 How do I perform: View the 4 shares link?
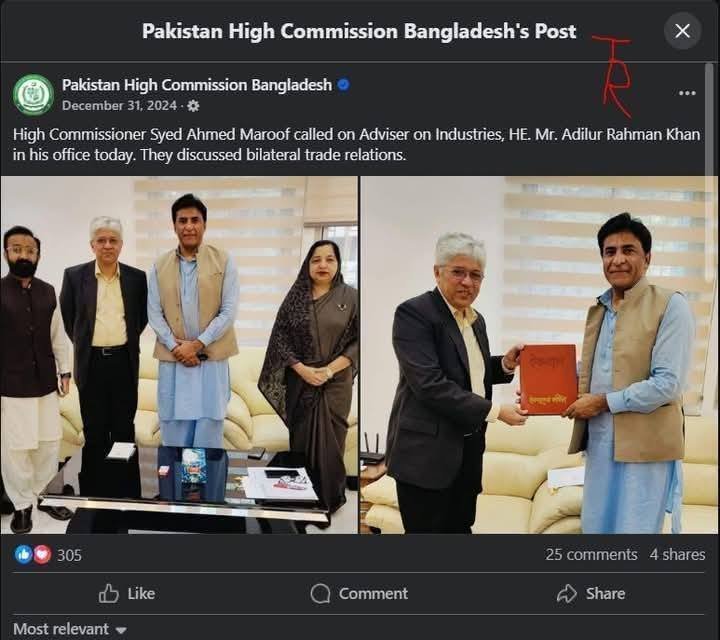(x=677, y=555)
